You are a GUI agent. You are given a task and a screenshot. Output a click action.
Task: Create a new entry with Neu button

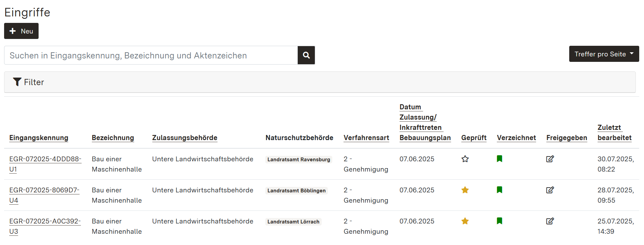21,31
